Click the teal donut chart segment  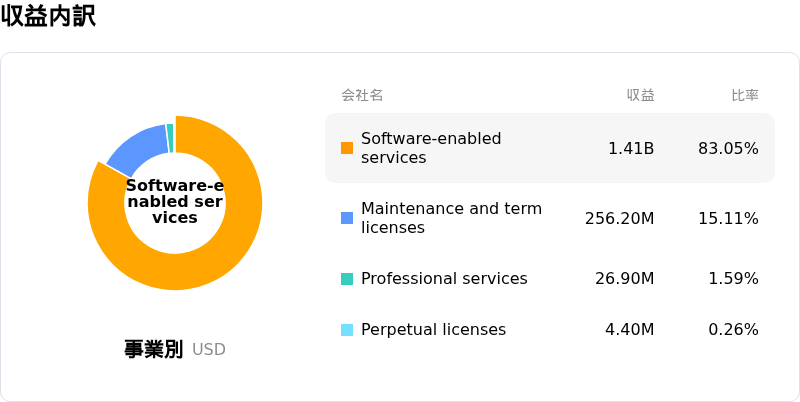170,138
